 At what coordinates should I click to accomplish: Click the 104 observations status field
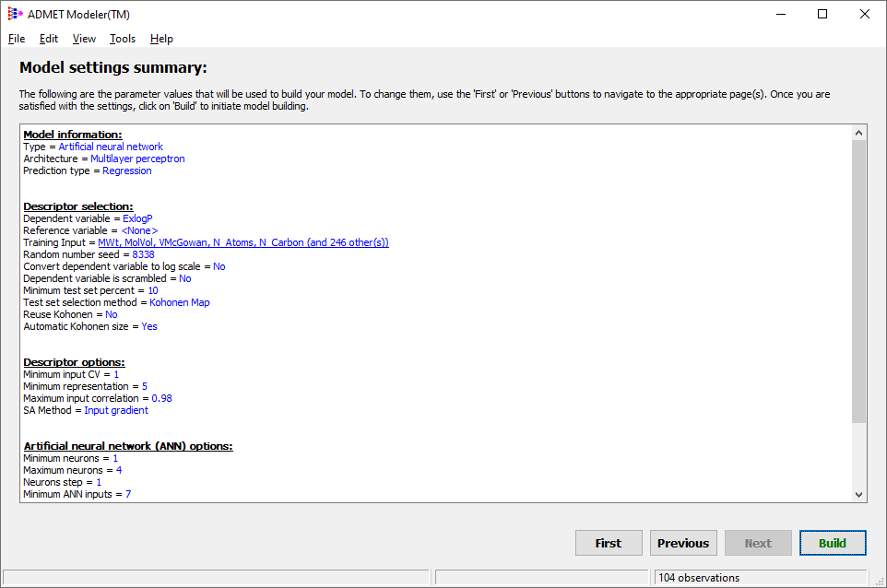point(761,577)
